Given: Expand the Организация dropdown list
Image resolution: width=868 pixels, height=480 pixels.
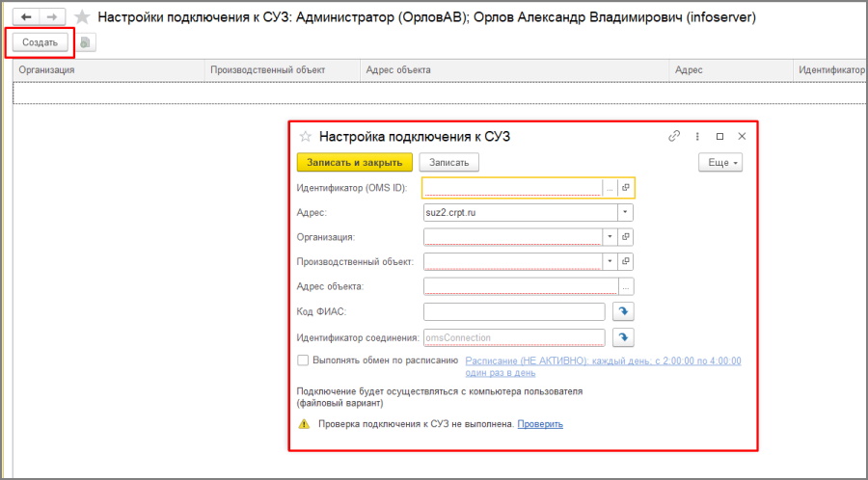Looking at the screenshot, I should [610, 237].
